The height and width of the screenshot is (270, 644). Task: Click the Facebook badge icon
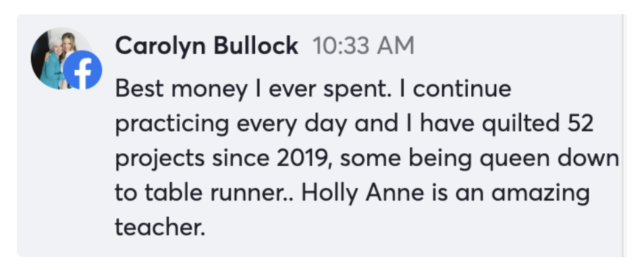[82, 70]
